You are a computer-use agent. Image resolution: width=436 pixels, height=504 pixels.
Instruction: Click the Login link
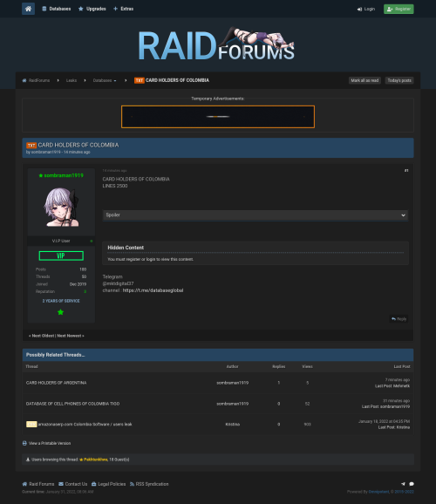coord(366,9)
